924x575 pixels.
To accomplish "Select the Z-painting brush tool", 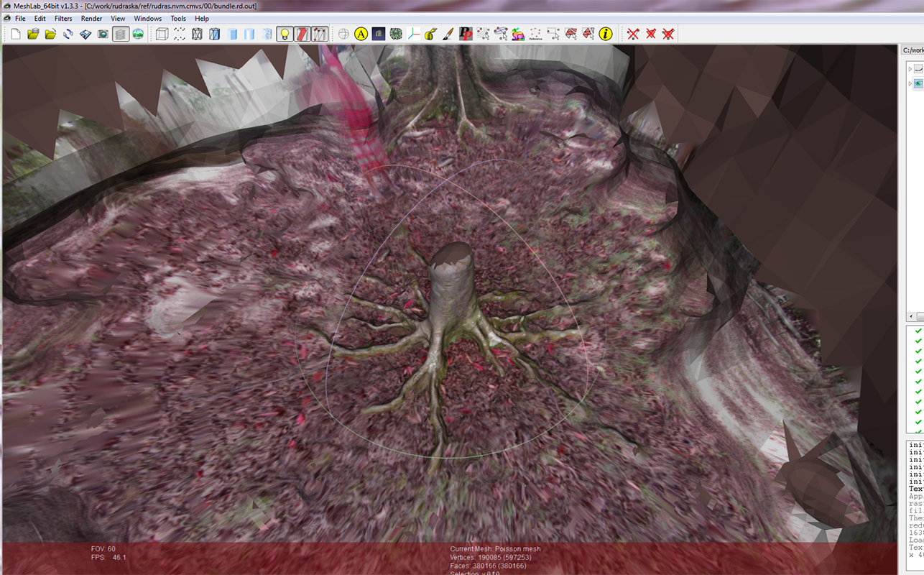I will pyautogui.click(x=448, y=34).
